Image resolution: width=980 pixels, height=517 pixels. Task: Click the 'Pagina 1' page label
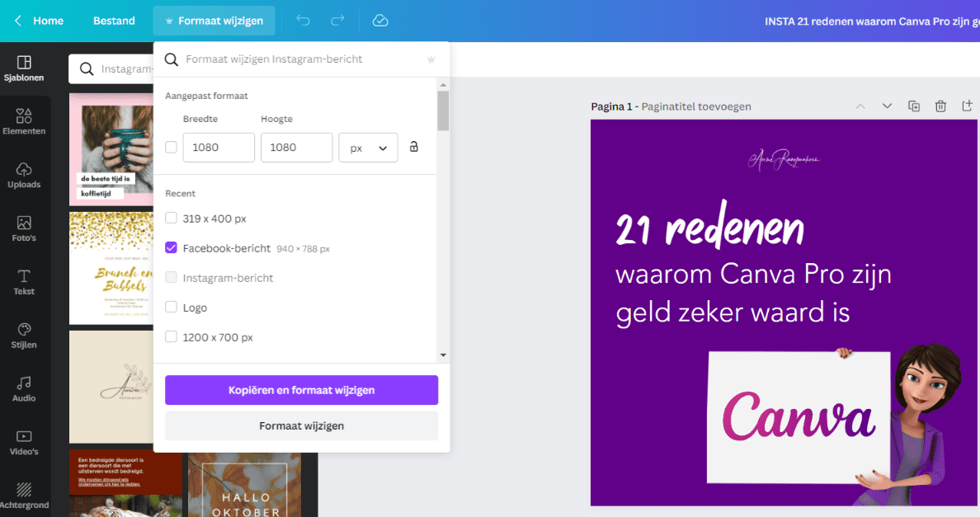pos(611,106)
